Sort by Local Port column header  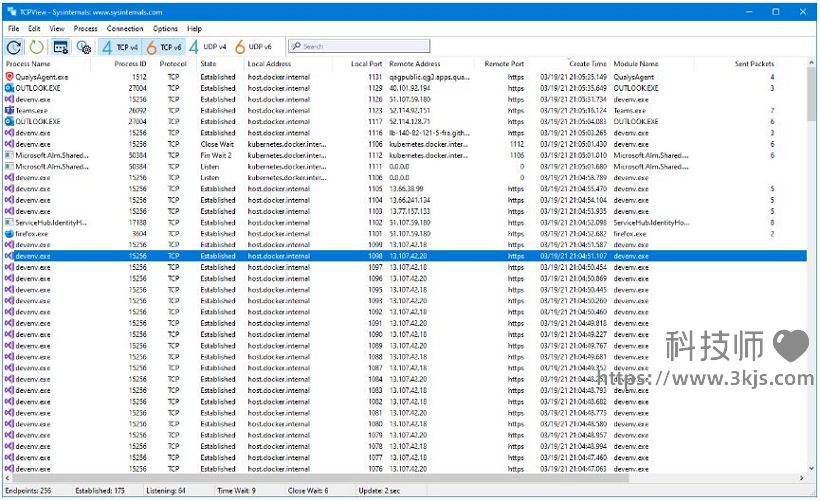tap(366, 64)
